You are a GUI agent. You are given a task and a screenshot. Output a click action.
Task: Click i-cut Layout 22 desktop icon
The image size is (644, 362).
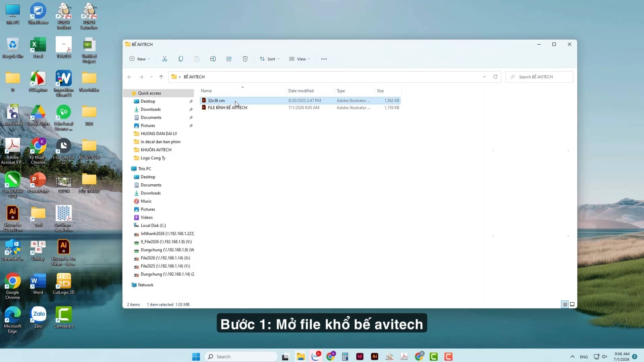coord(63,151)
